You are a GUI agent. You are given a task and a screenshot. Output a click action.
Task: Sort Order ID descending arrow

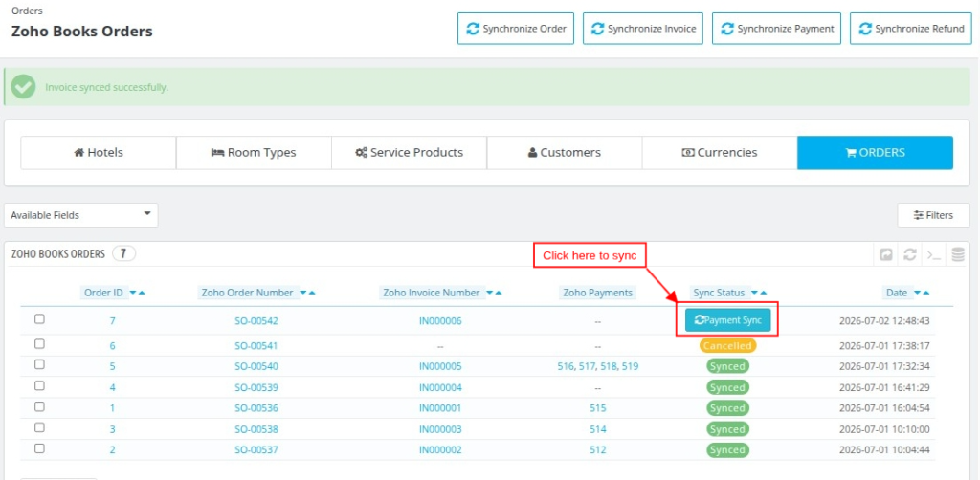tap(133, 293)
